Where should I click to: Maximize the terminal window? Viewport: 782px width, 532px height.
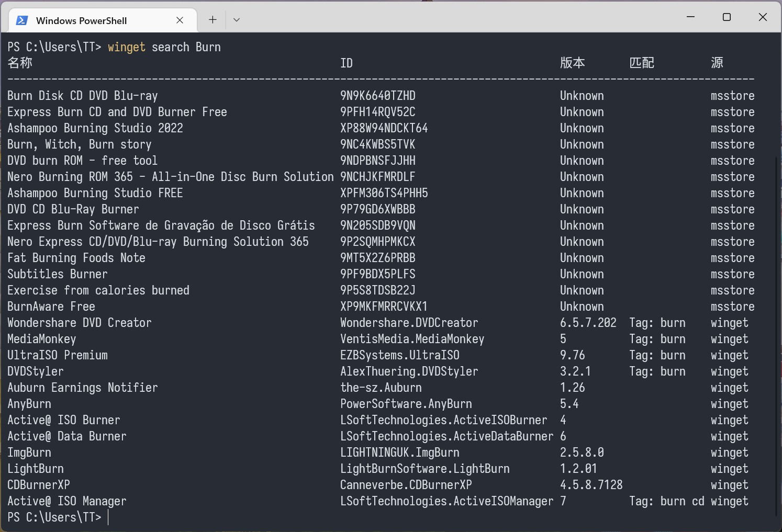pyautogui.click(x=727, y=17)
